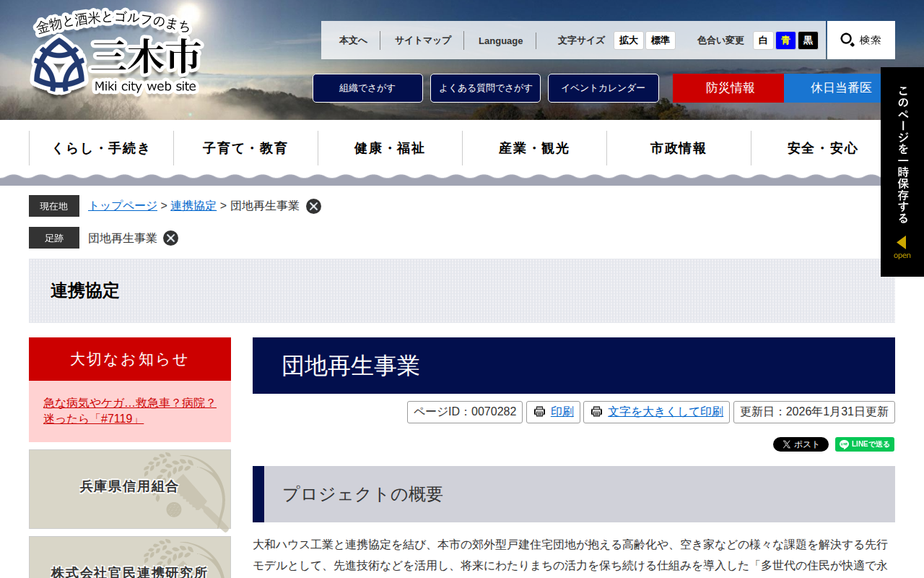The image size is (924, 578).
Task: Click 組織でさがす button
Action: click(x=367, y=88)
